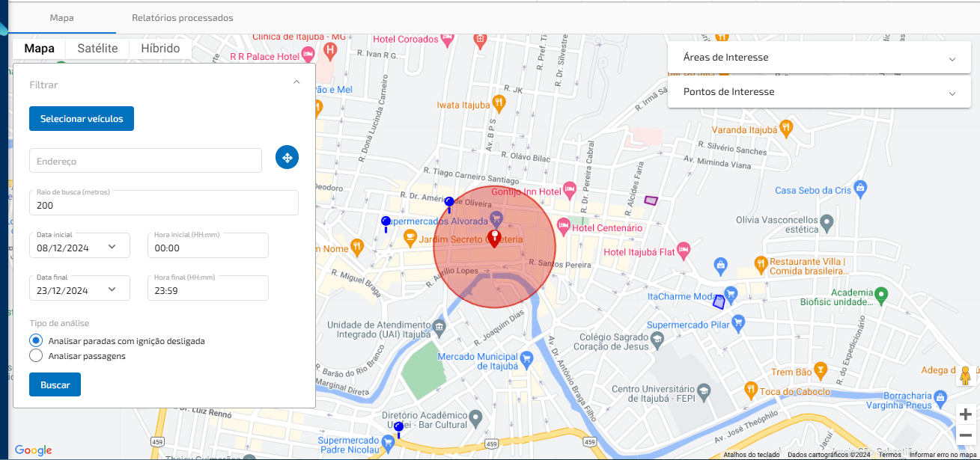
Task: Click the Supermercados Alvorada cart icon
Action: [496, 218]
